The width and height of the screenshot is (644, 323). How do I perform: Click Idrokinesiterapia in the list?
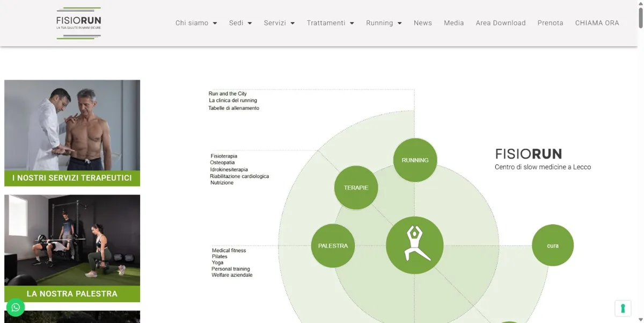[x=229, y=169]
